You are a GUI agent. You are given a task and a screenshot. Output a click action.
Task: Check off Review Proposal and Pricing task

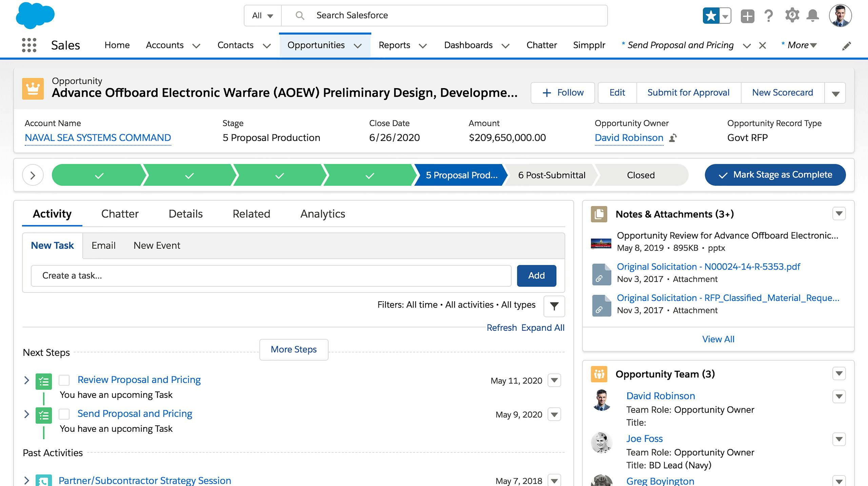64,380
